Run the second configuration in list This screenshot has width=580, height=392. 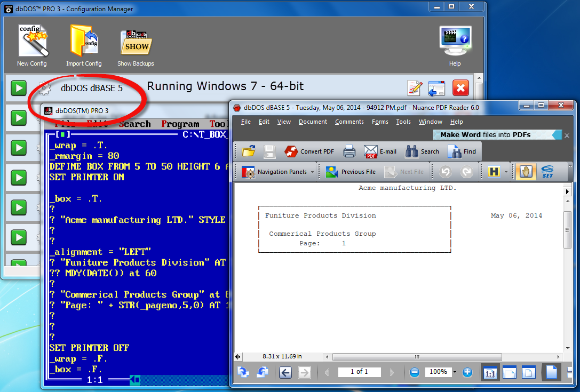[19, 118]
